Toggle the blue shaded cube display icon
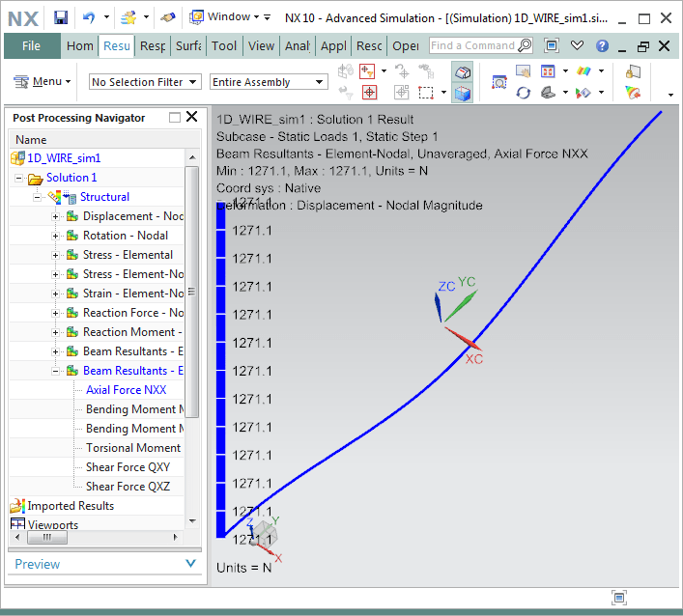This screenshot has height=616, width=683. pos(462,93)
